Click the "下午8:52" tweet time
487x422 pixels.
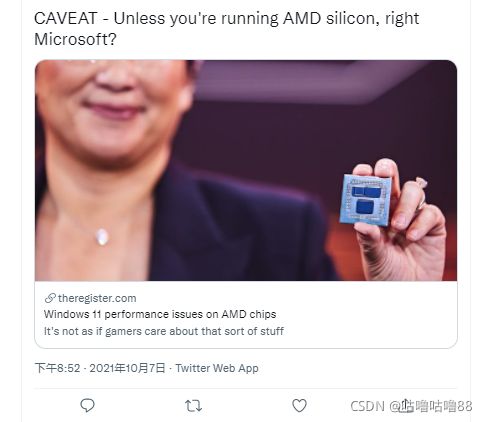point(57,368)
